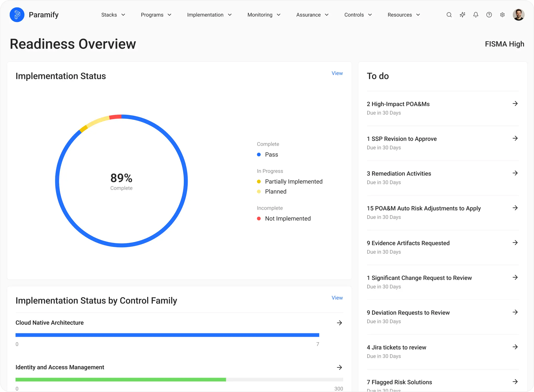Click the Cloud Native Architecture family title
This screenshot has height=392, width=534.
(50, 323)
